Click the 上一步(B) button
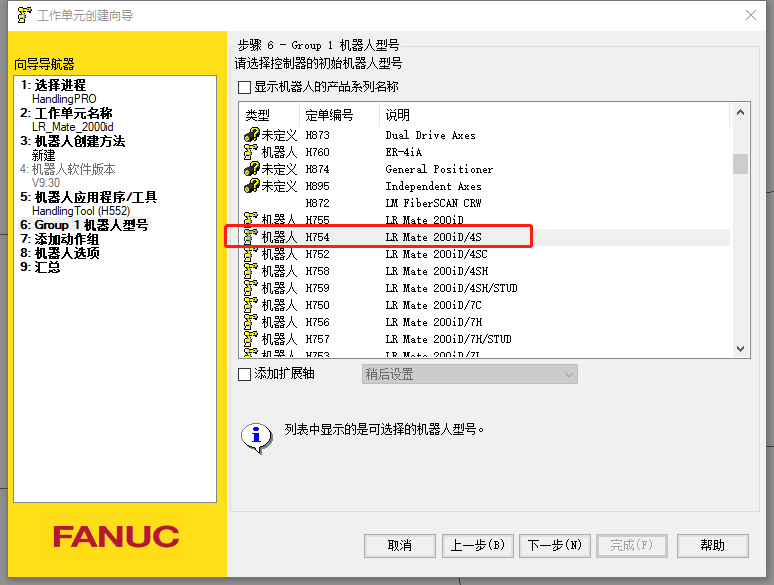Viewport: 774px width, 585px height. point(478,546)
